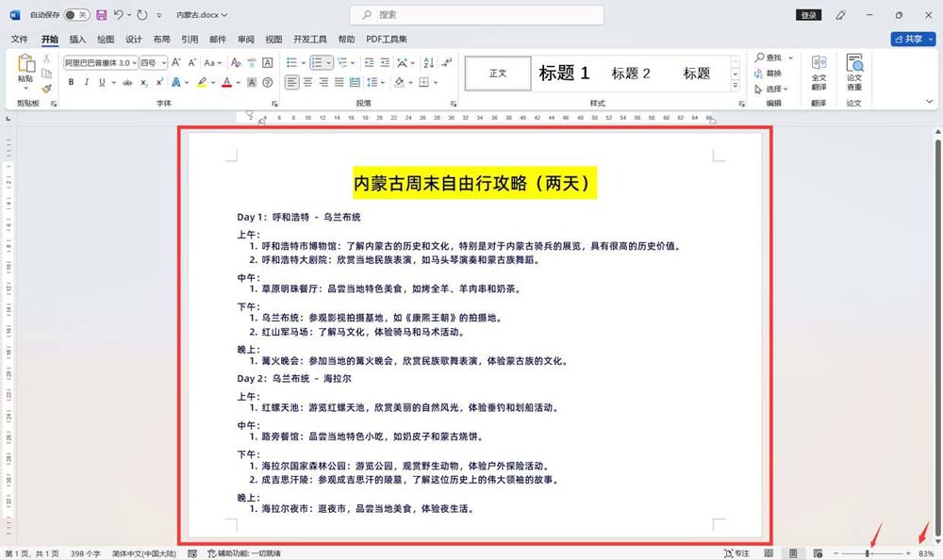Expand the font color dropdown arrow
Screen dimensions: 943x560
(x=237, y=83)
